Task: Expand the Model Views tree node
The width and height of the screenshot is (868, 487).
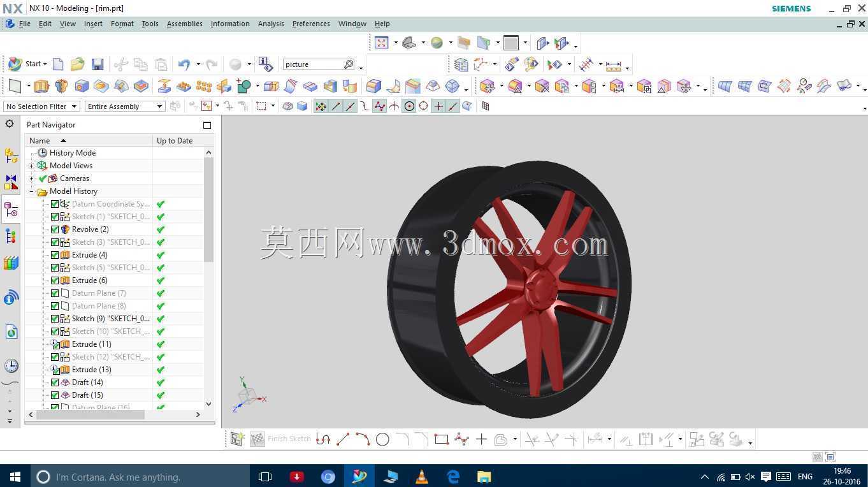Action: 31,166
